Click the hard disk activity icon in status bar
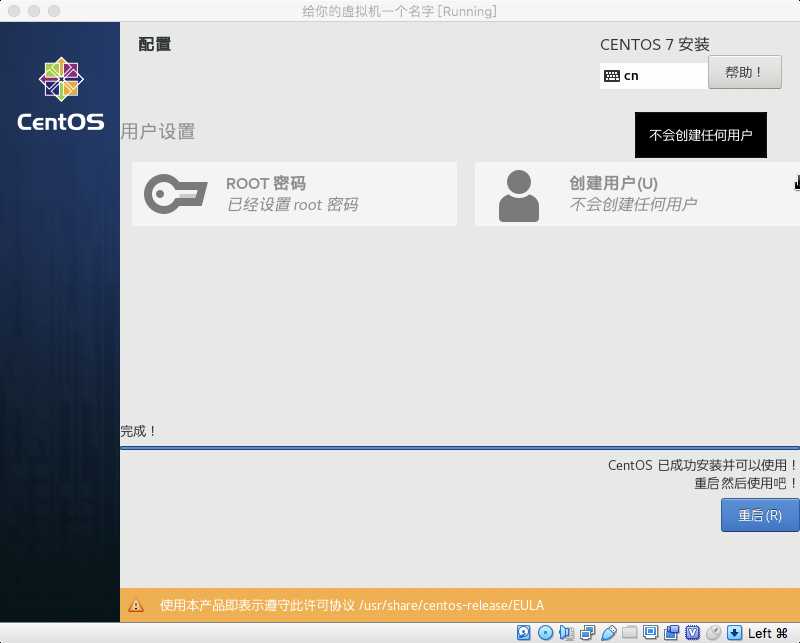Image resolution: width=800 pixels, height=643 pixels. tap(523, 633)
